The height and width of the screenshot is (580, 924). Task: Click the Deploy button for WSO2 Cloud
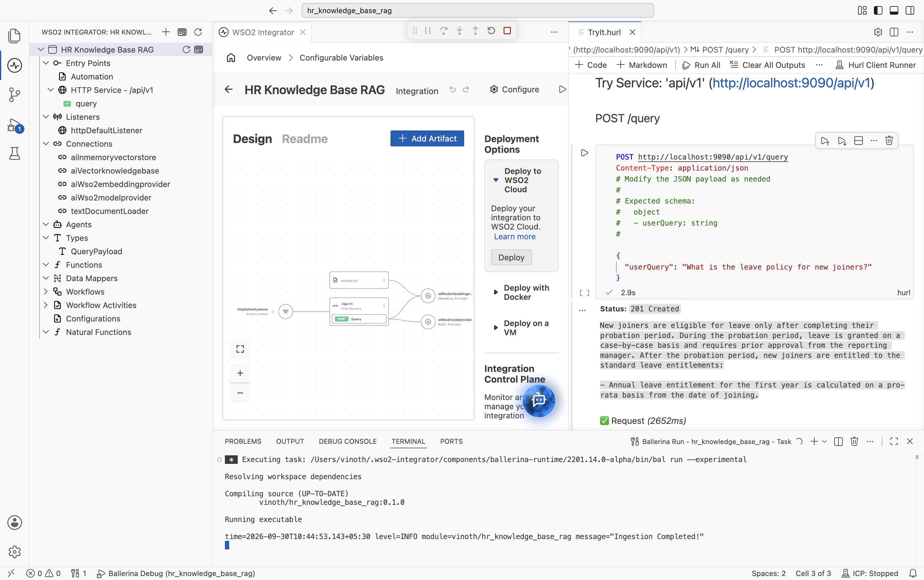(511, 257)
